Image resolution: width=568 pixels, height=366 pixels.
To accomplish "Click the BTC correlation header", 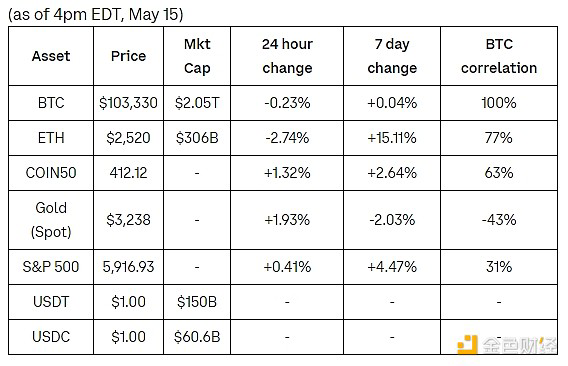I will (499, 56).
